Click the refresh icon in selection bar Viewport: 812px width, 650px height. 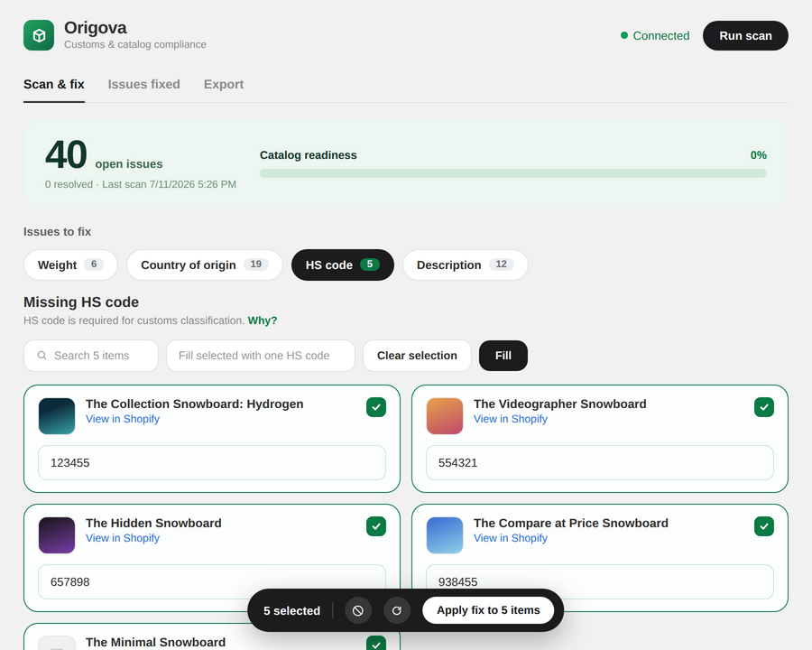(397, 610)
